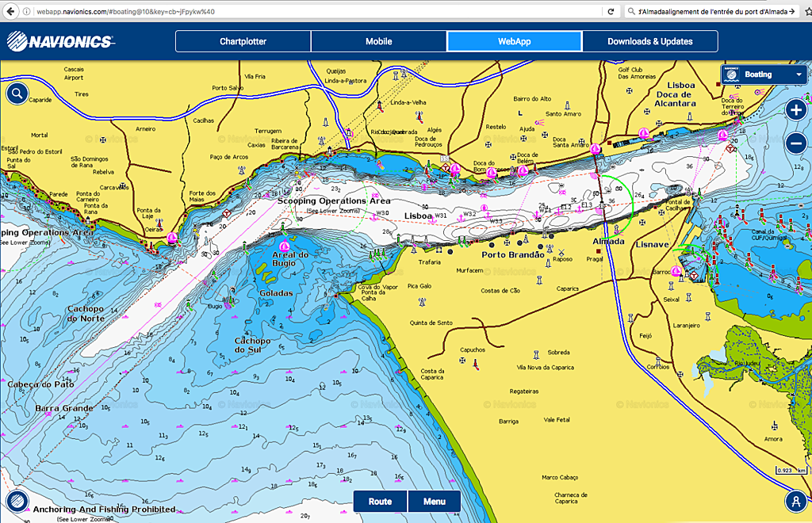Click the Doca de Alcantara label
This screenshot has height=523, width=812.
point(675,99)
